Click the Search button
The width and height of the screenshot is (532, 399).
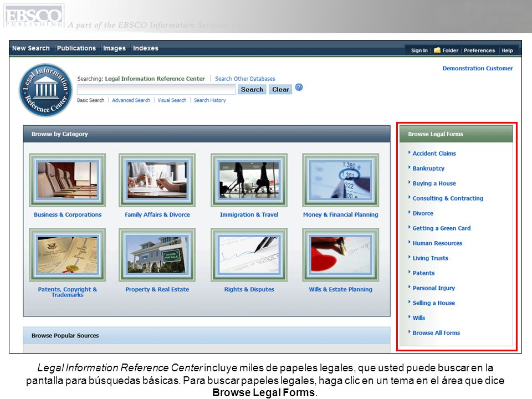pyautogui.click(x=252, y=90)
